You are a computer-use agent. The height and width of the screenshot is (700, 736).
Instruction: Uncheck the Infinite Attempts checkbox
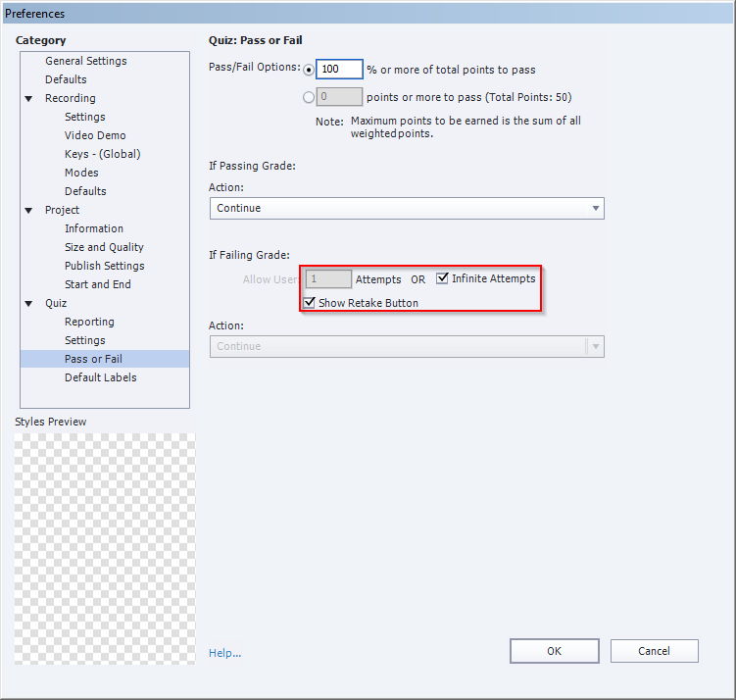(x=442, y=278)
